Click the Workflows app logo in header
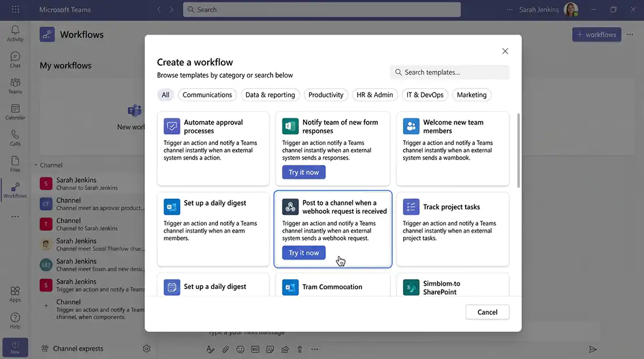The height and width of the screenshot is (359, 644). pyautogui.click(x=47, y=34)
